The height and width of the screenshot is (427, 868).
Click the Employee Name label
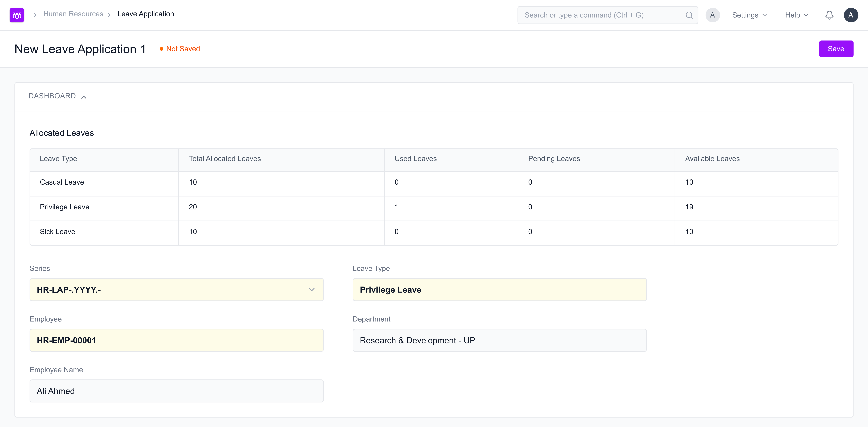(x=56, y=370)
